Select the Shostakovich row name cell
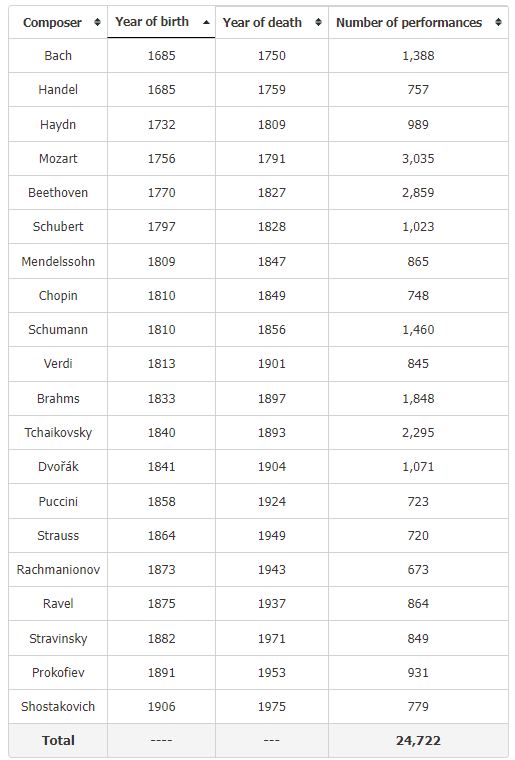Viewport: 515px width, 760px height. [58, 706]
